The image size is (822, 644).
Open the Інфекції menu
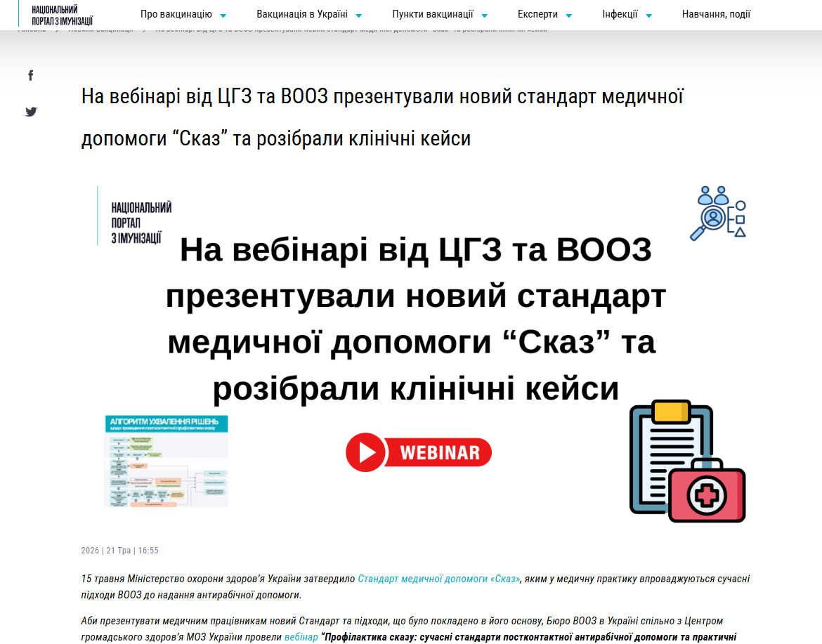click(620, 14)
